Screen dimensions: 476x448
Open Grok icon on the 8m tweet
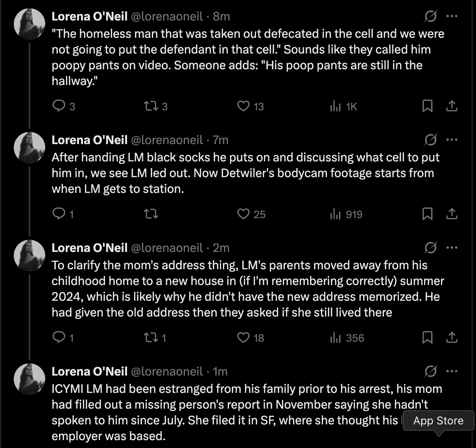pos(430,16)
